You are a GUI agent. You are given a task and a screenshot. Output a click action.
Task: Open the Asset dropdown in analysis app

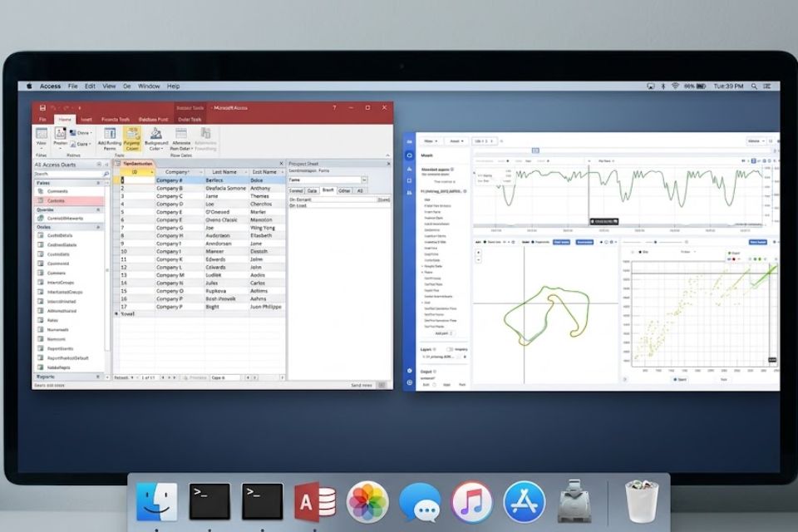[456, 141]
